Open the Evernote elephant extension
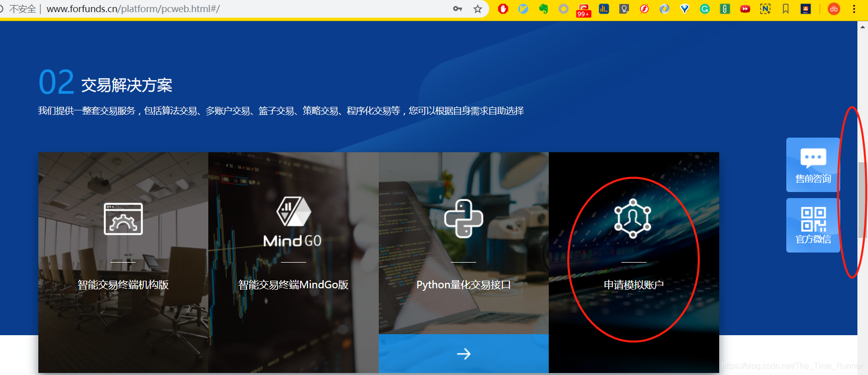 (x=543, y=9)
